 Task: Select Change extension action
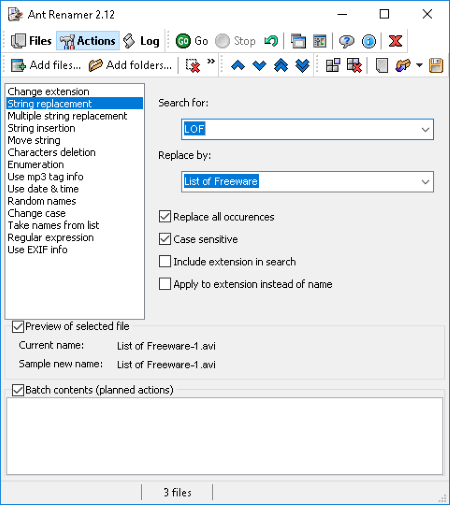point(74,91)
